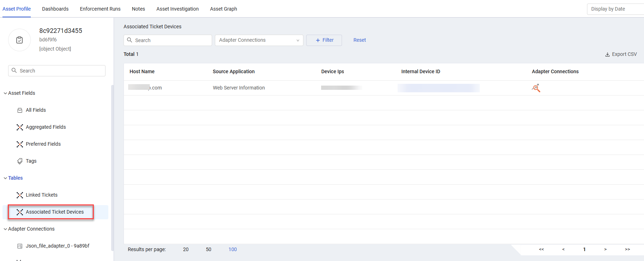Collapse the Adapter Connections sidebar section
The height and width of the screenshot is (261, 644).
coord(5,229)
